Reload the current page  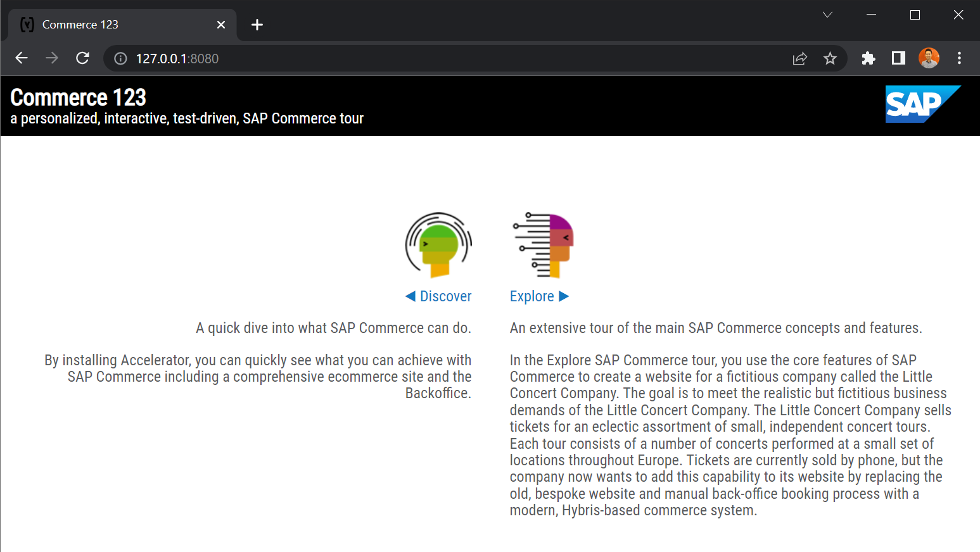click(x=82, y=58)
